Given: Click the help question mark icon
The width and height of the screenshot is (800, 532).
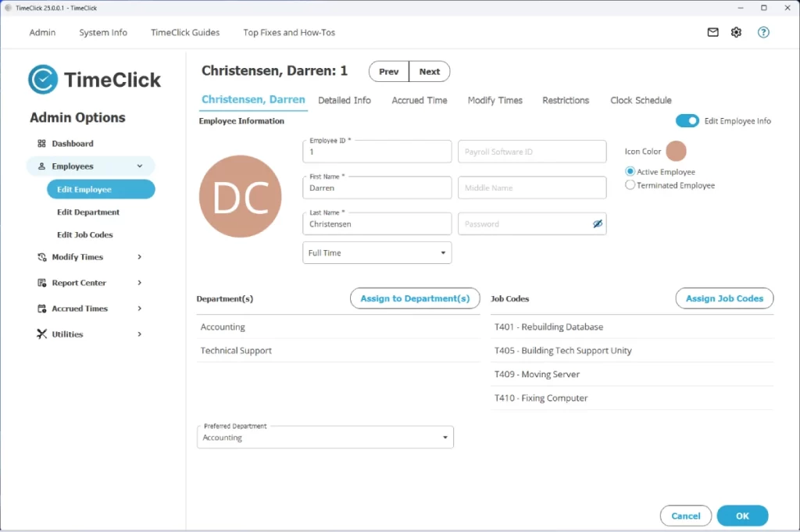Looking at the screenshot, I should coord(763,33).
